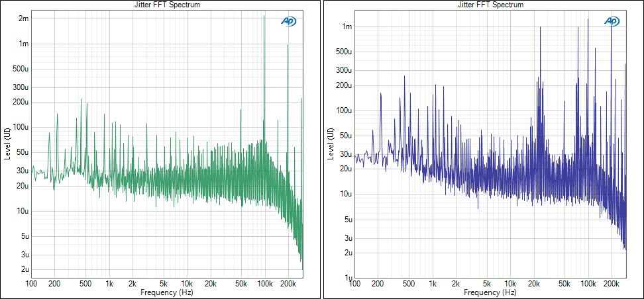The height and width of the screenshot is (299, 644).
Task: Click the AP logo in right graph
Action: tap(611, 21)
